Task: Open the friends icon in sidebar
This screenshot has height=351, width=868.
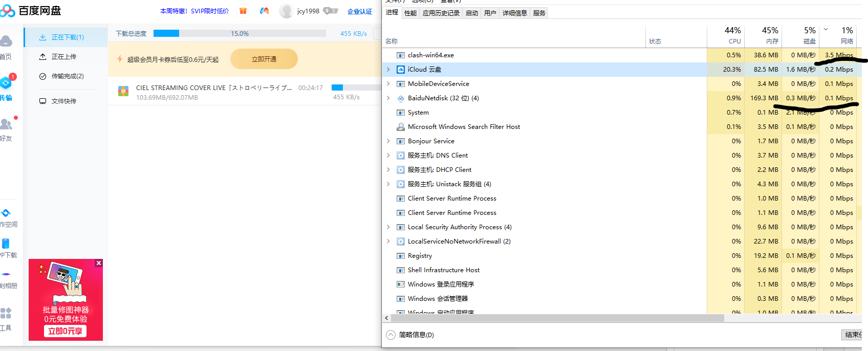Action: tap(6, 124)
